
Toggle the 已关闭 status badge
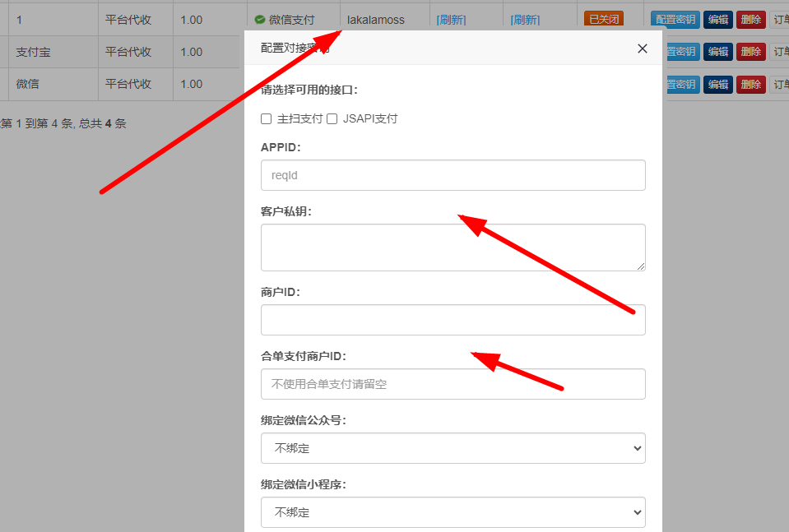click(603, 20)
